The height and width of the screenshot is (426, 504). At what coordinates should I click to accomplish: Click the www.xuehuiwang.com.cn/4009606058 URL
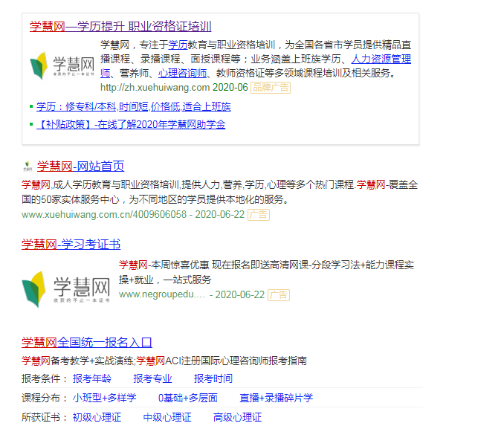pos(104,214)
